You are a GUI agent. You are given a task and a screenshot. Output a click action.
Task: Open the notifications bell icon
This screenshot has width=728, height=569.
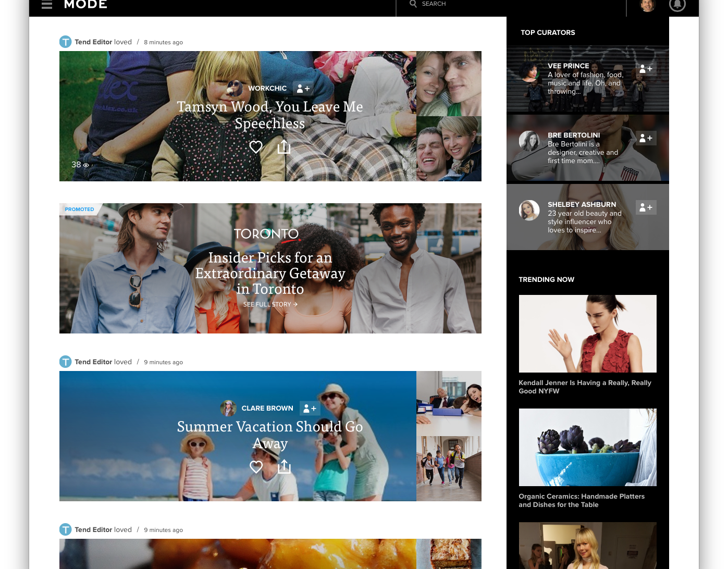pos(677,5)
